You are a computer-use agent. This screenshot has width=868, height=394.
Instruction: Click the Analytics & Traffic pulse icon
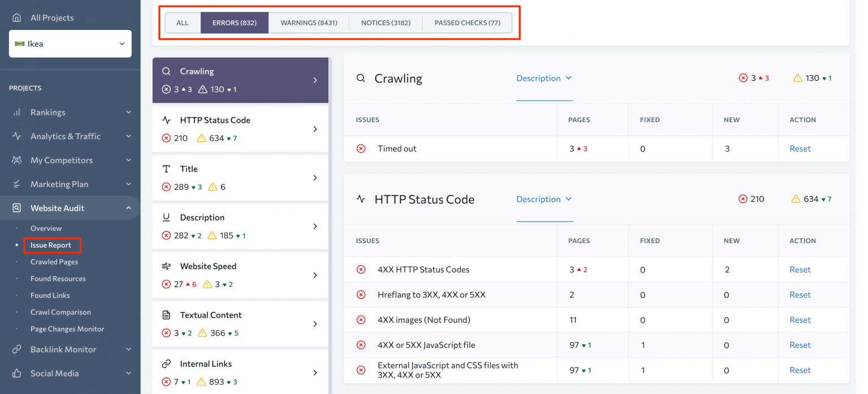click(17, 136)
